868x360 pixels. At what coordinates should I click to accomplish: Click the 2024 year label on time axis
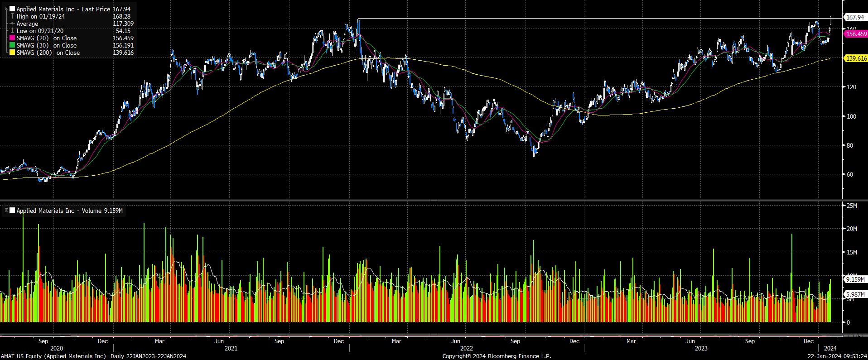point(830,348)
